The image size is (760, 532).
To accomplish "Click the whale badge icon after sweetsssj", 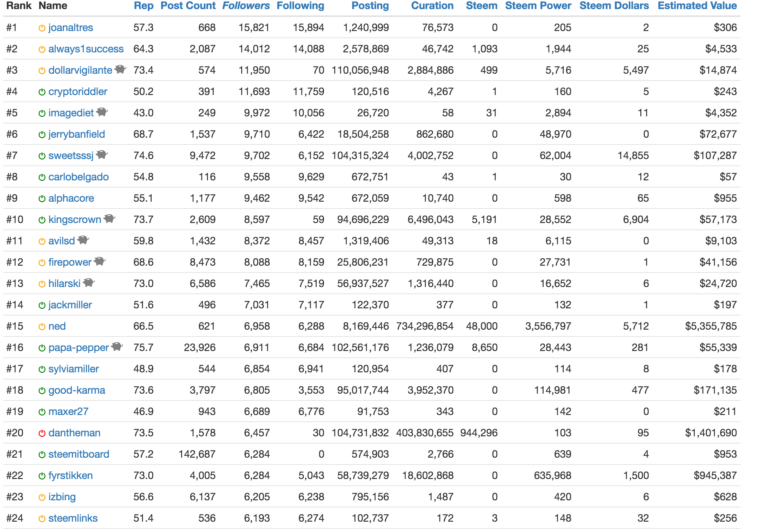I will (x=102, y=154).
